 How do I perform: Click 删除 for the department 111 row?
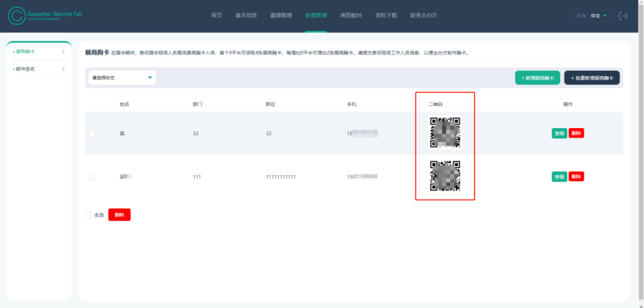[x=576, y=177]
